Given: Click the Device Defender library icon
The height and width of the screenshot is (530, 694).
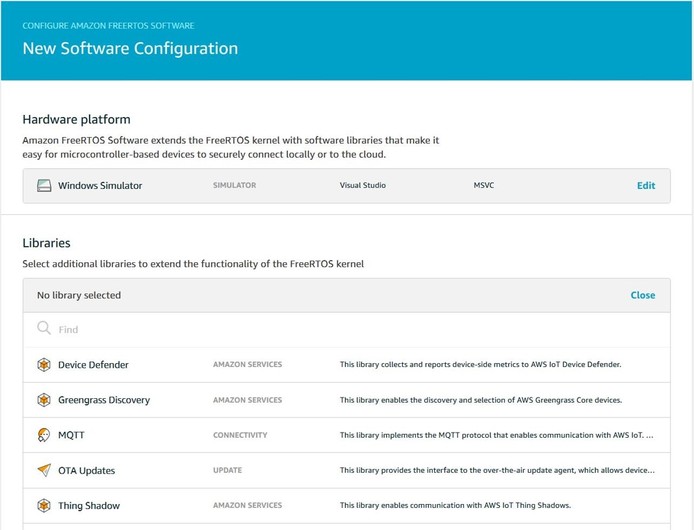Looking at the screenshot, I should (44, 364).
